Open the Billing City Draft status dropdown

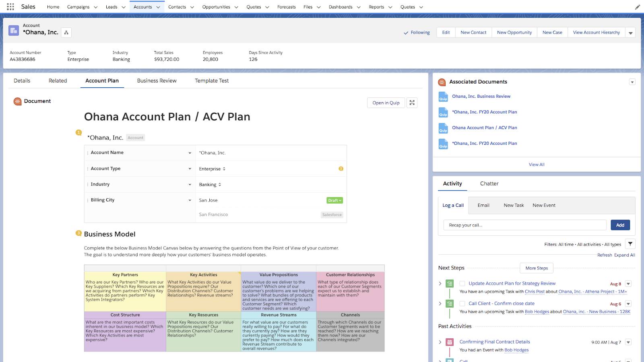click(x=335, y=200)
